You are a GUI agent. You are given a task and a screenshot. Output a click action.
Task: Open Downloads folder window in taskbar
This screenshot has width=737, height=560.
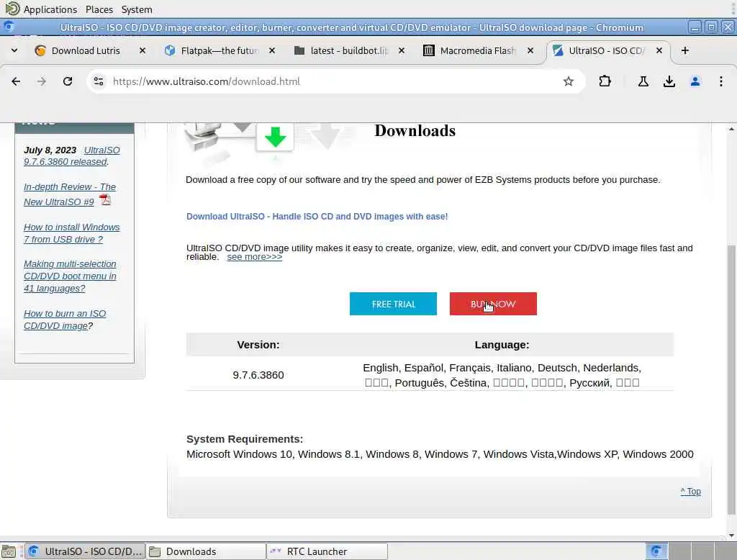pyautogui.click(x=206, y=551)
